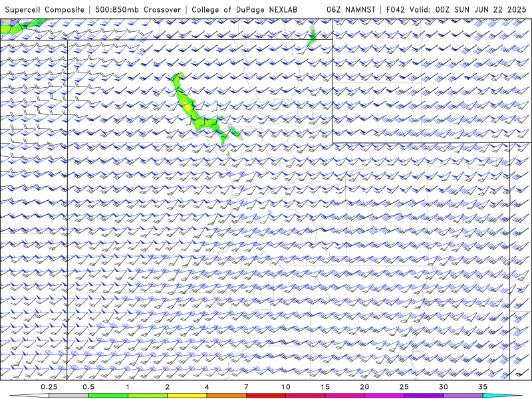532x399 pixels.
Task: Click the "College of DuPage NEXLAB" credit text
Action: 244,9
